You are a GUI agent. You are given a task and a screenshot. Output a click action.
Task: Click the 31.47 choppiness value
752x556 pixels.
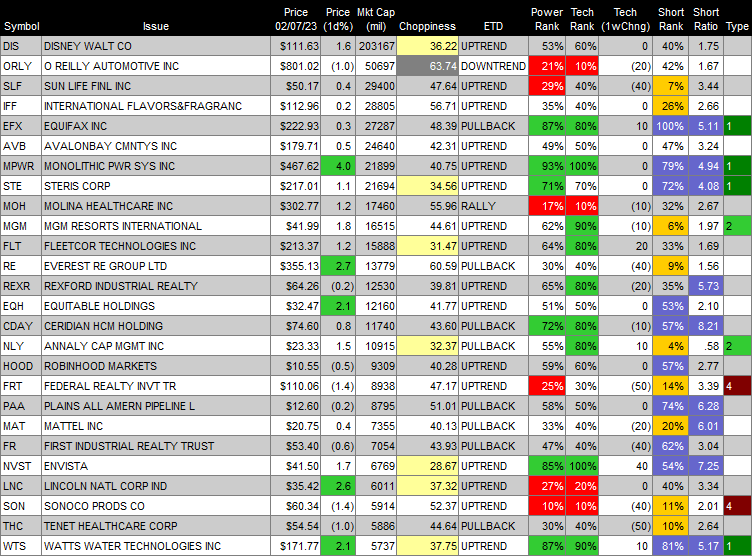(x=427, y=246)
